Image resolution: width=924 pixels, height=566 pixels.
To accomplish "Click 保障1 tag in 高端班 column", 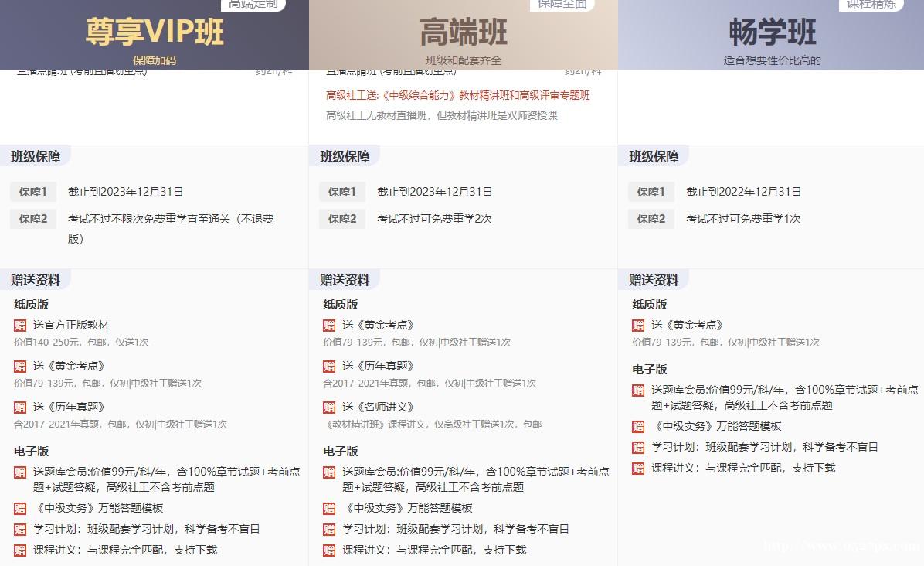I will [342, 193].
